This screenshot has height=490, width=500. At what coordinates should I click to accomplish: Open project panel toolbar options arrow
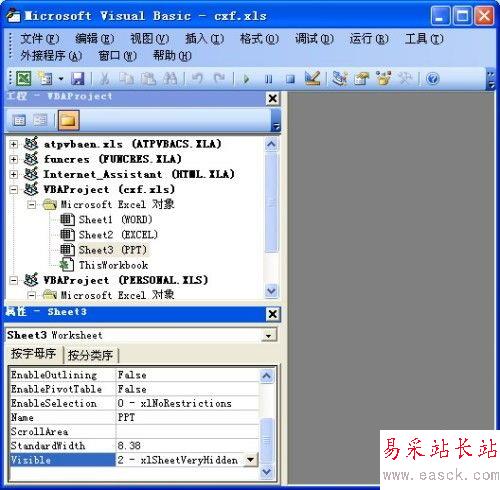tap(276, 120)
